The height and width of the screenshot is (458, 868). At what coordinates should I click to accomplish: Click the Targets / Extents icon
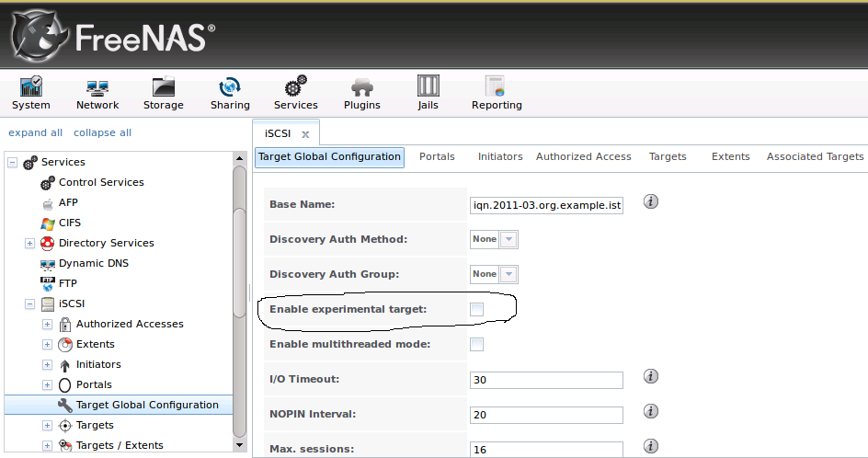pos(65,445)
